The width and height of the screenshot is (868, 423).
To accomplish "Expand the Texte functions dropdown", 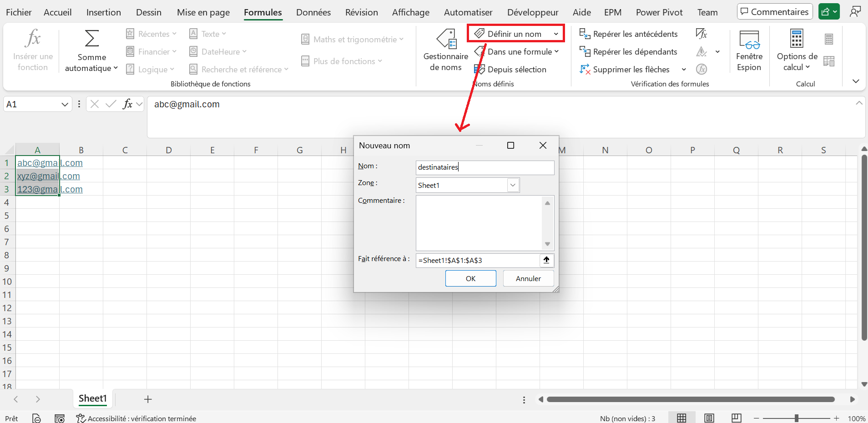I will coord(224,34).
